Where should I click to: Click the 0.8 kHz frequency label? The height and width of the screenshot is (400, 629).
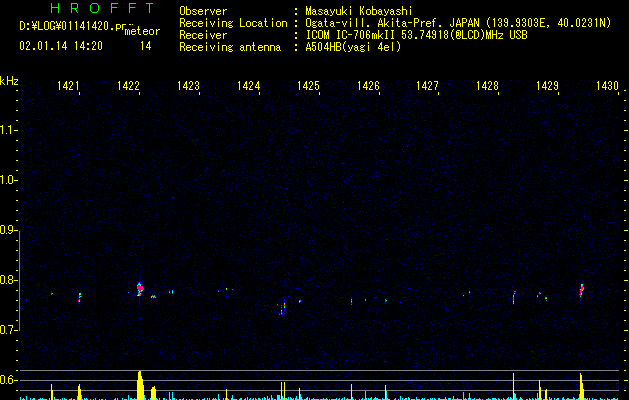[8, 280]
